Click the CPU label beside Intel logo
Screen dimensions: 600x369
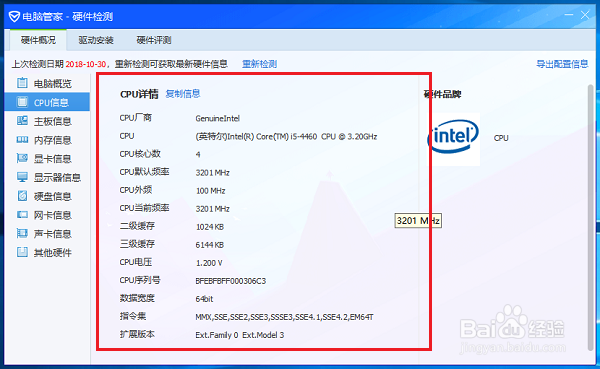pos(501,138)
